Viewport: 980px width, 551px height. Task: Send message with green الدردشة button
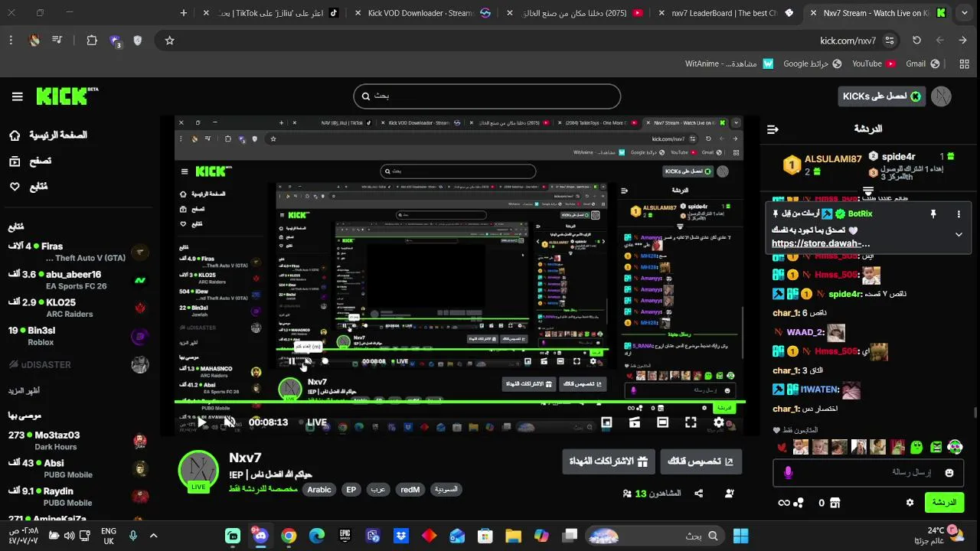944,503
